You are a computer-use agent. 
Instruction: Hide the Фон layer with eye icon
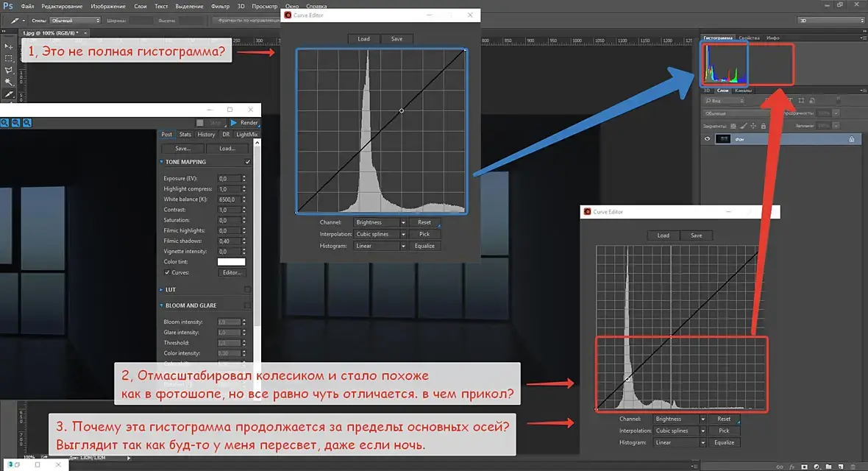click(707, 139)
